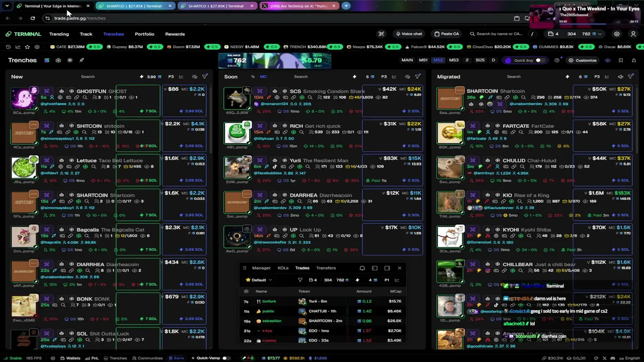The height and width of the screenshot is (362, 644).
Task: Select the MAIN preset button
Action: 407,60
